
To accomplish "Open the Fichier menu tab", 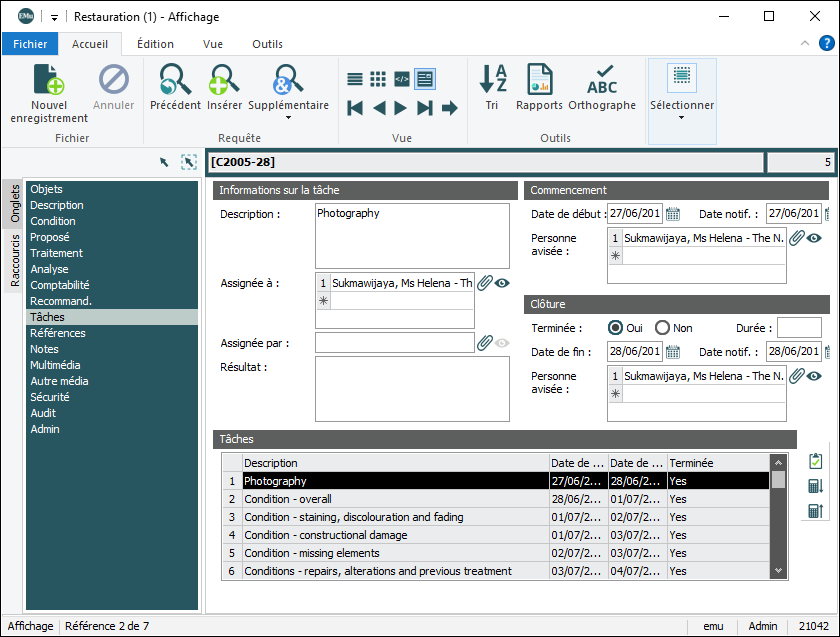I will click(30, 44).
